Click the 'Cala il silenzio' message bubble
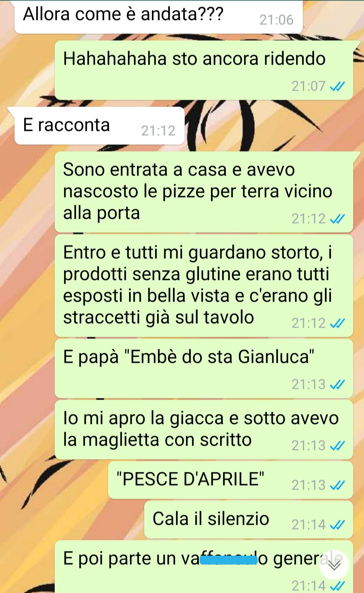 tap(249, 519)
